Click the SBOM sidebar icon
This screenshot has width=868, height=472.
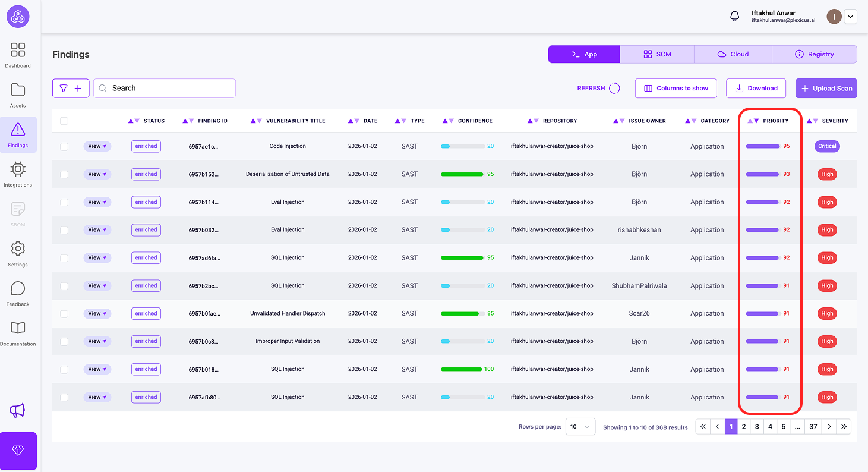[18, 213]
